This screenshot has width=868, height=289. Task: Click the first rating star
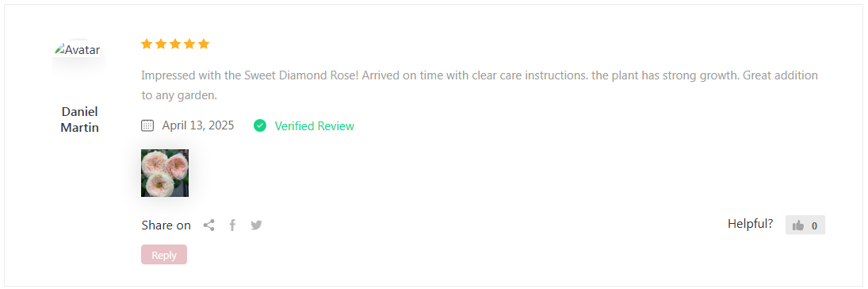click(147, 44)
